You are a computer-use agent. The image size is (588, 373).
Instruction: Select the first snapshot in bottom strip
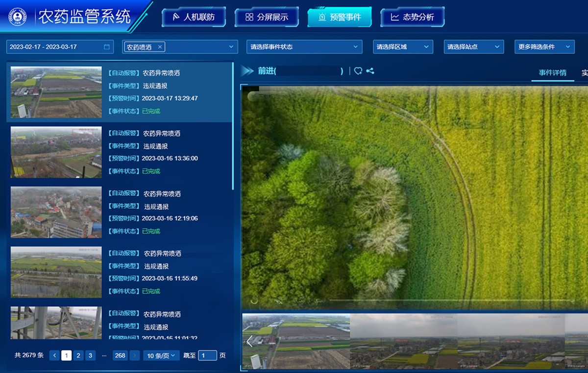tap(296, 342)
